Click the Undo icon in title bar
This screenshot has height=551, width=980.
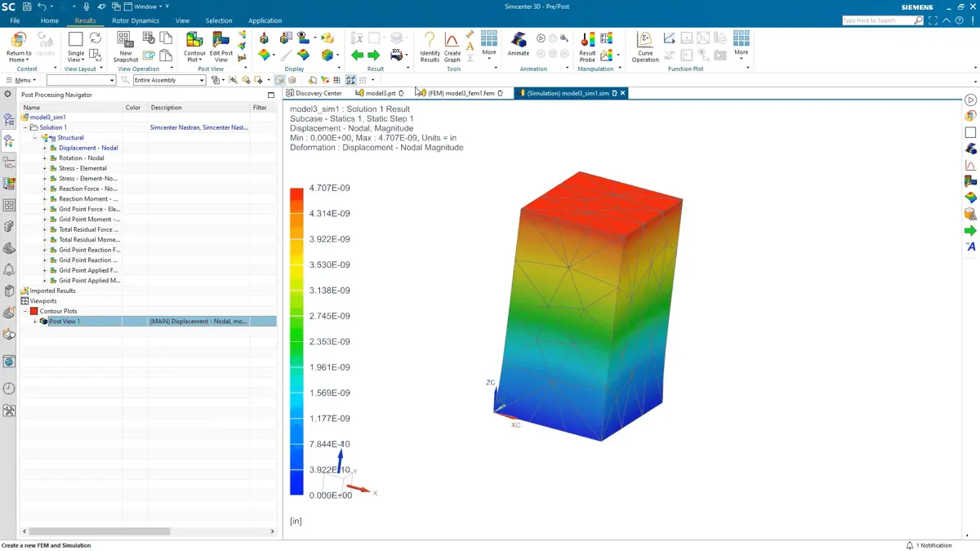click(42, 7)
